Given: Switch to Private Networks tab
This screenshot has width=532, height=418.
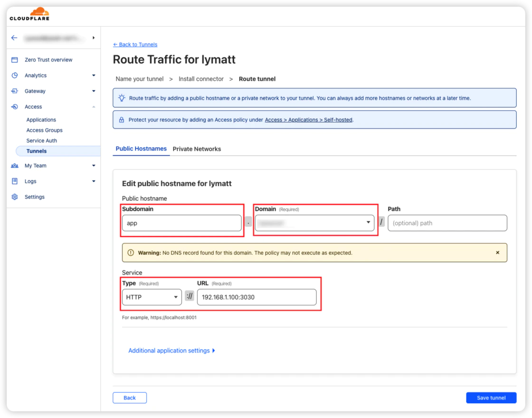Looking at the screenshot, I should pyautogui.click(x=197, y=149).
